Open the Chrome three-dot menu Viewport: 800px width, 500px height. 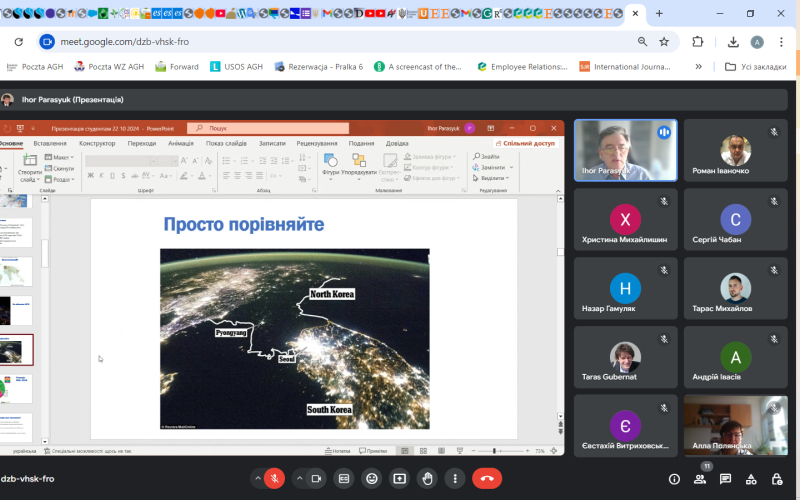tap(781, 42)
